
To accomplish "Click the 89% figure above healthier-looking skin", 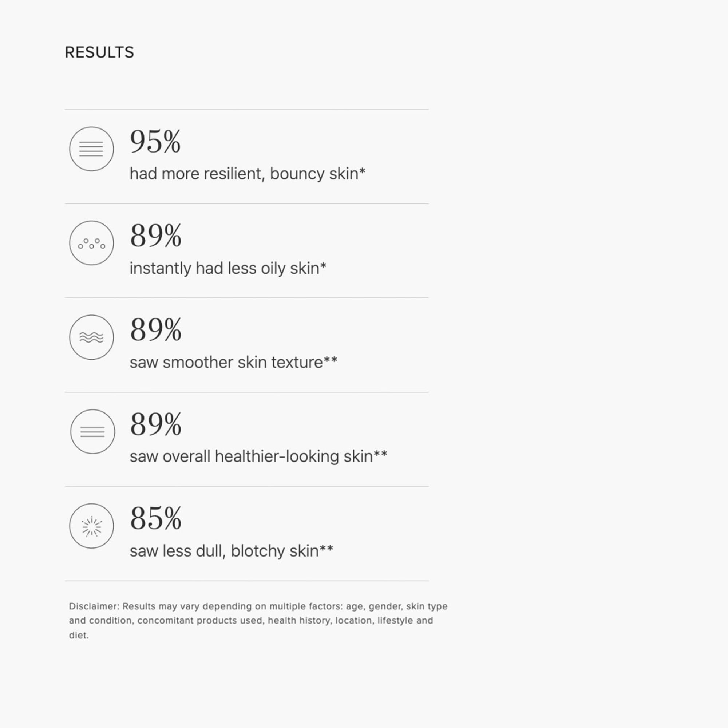I will pos(156,424).
